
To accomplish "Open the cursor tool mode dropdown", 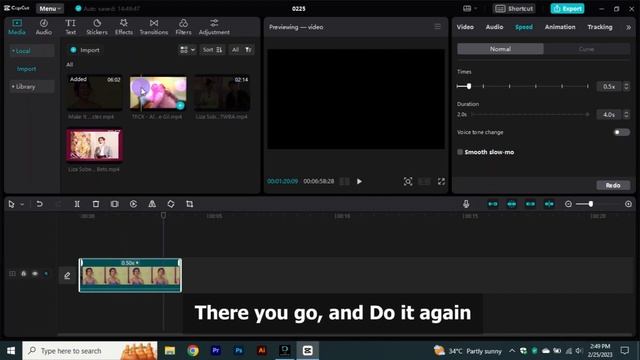I will [22, 204].
